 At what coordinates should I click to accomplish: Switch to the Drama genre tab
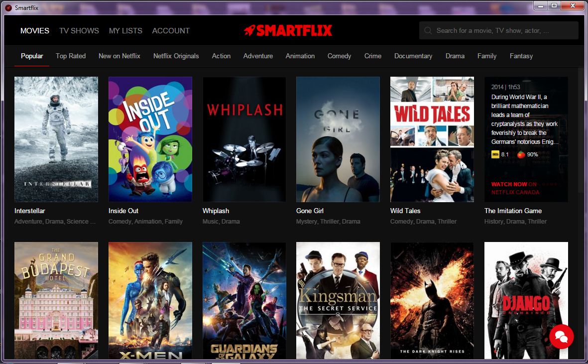[x=455, y=56]
